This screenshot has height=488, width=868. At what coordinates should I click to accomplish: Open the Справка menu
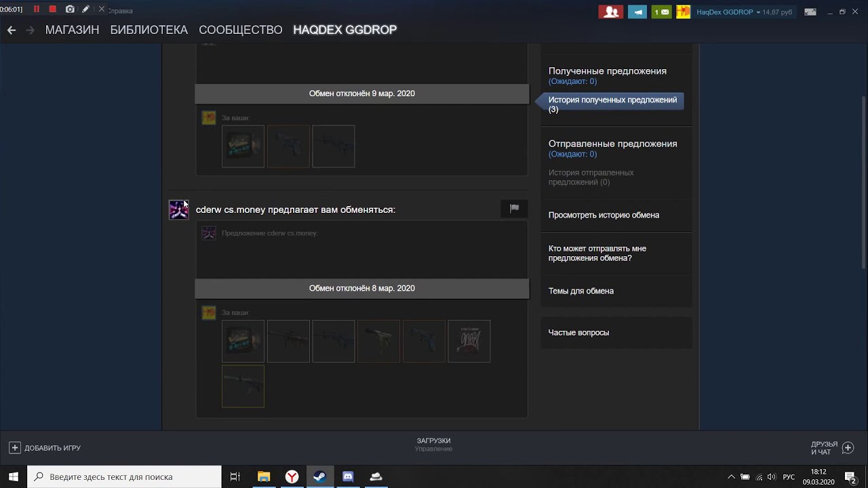tap(121, 11)
